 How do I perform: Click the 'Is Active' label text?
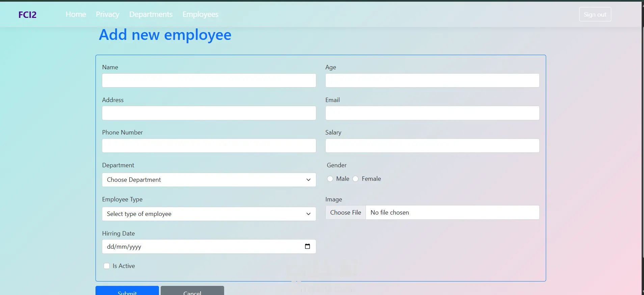[124, 266]
